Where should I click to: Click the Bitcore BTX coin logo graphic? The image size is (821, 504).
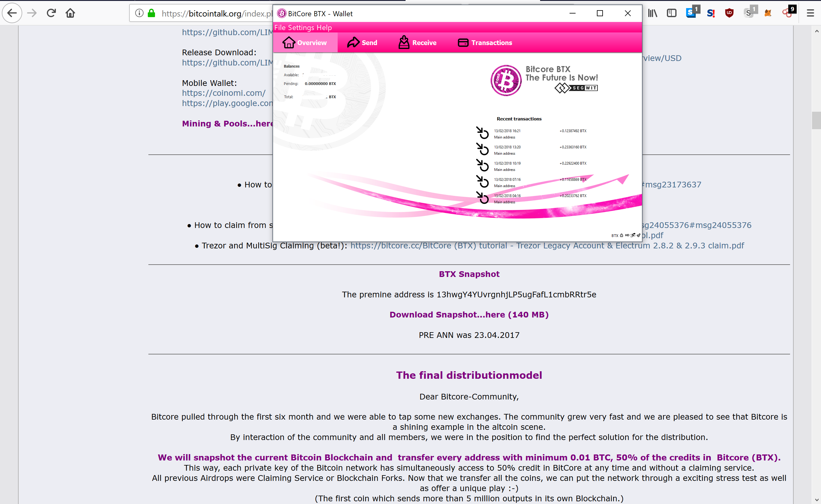tap(506, 80)
